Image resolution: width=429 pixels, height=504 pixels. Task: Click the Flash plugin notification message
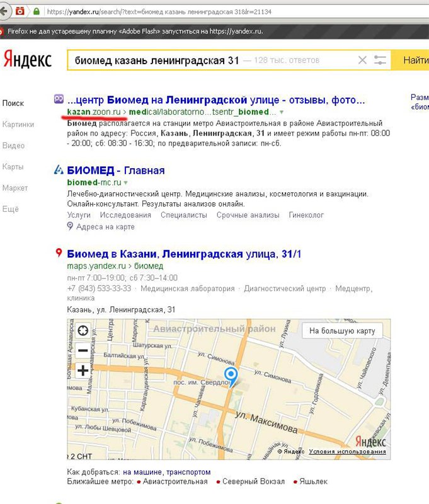click(x=135, y=31)
